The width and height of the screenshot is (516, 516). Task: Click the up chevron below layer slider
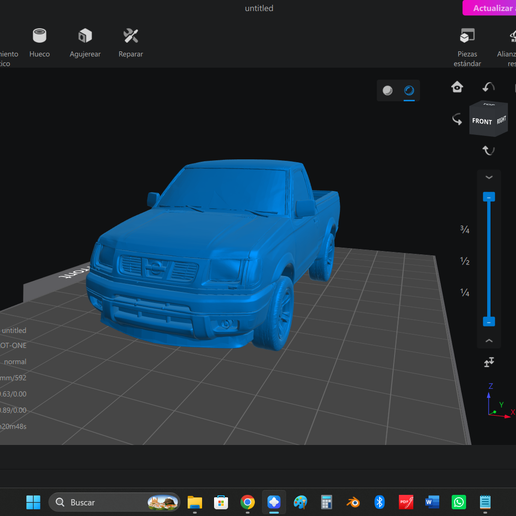489,341
